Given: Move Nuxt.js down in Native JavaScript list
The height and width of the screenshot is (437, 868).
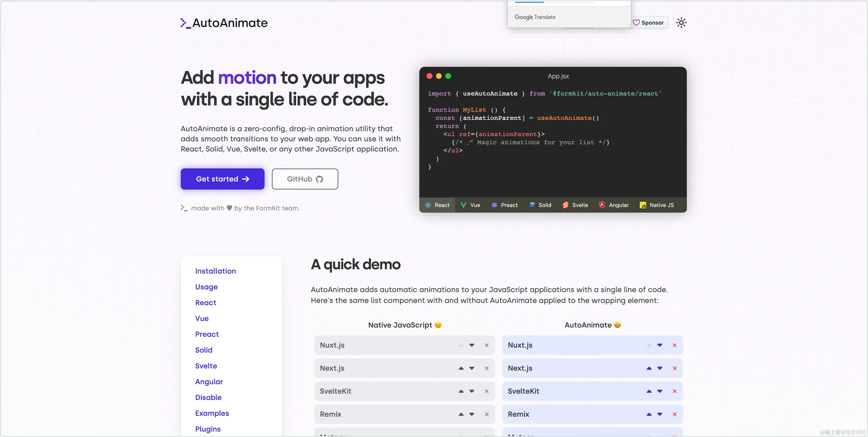Looking at the screenshot, I should pyautogui.click(x=472, y=345).
